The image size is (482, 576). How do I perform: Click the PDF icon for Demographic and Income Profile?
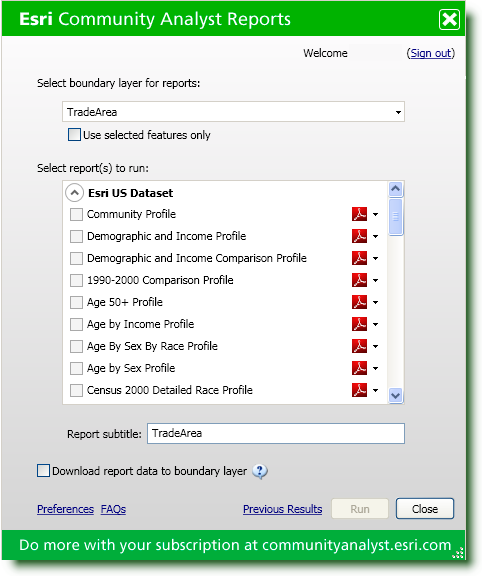(359, 236)
